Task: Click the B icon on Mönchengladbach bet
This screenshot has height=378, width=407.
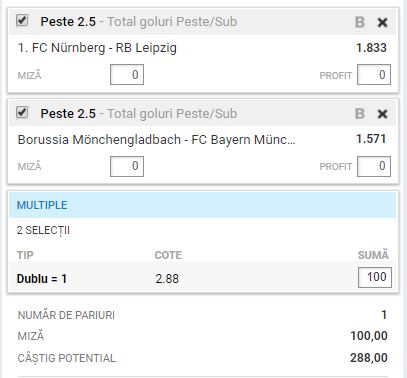Action: coord(360,114)
